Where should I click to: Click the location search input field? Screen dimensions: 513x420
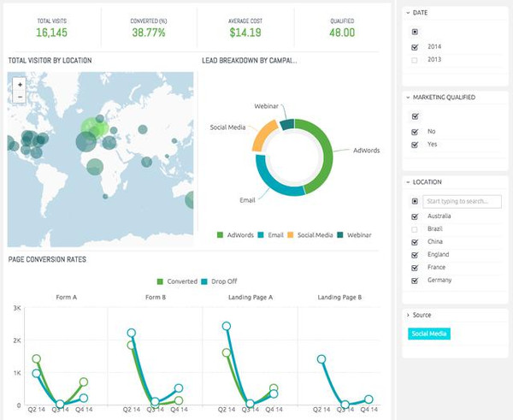463,201
